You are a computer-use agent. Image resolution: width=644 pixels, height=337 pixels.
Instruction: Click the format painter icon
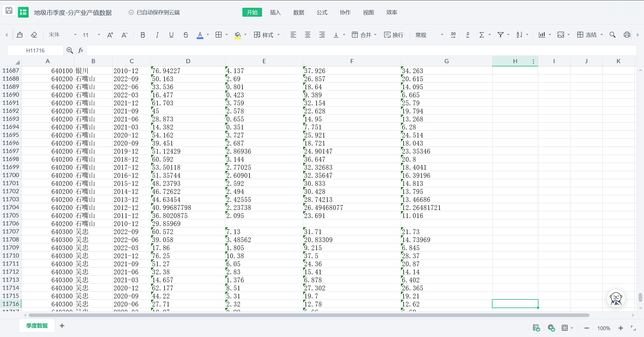[20, 35]
